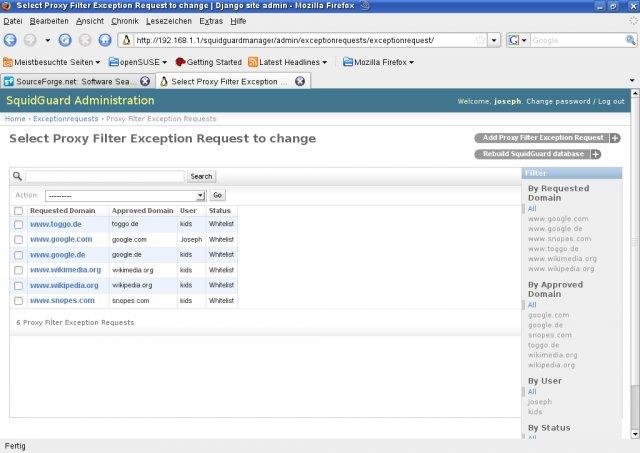Close the Select Proxy Filter Exception tab

tap(300, 81)
